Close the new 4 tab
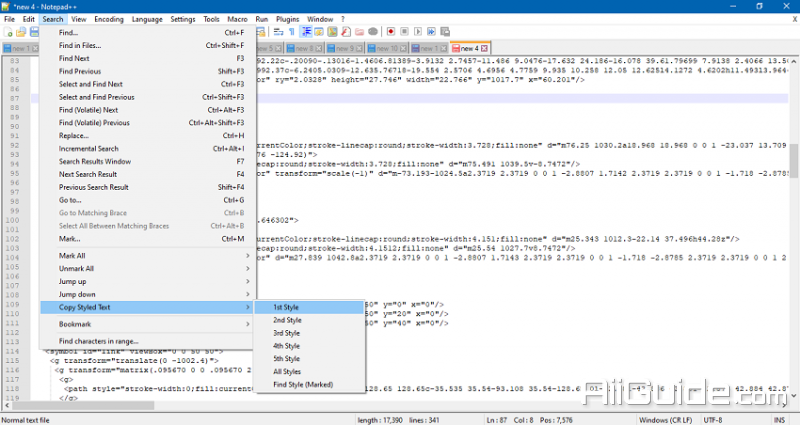This screenshot has height=425, width=800. (x=484, y=48)
